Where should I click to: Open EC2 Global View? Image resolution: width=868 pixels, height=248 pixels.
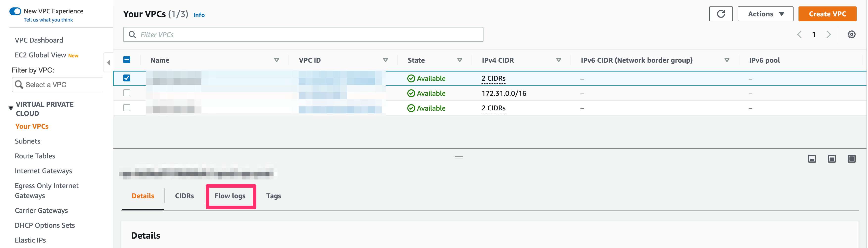pyautogui.click(x=40, y=55)
